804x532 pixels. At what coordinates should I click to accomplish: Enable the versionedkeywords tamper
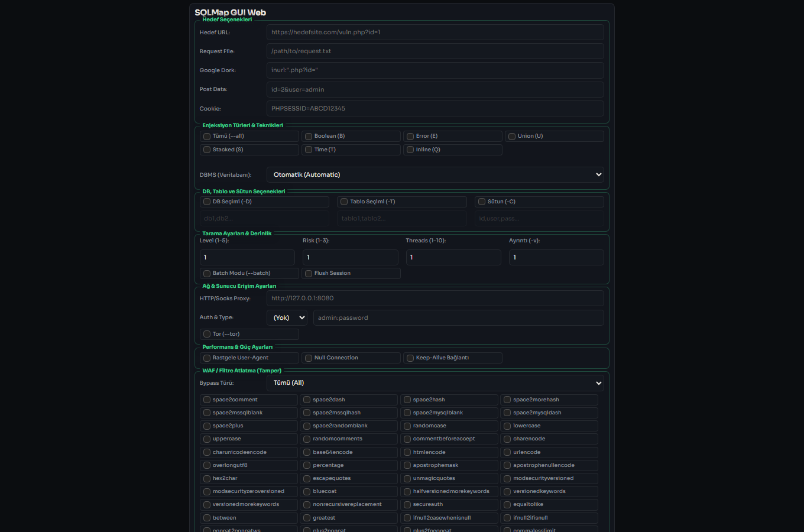pos(507,492)
